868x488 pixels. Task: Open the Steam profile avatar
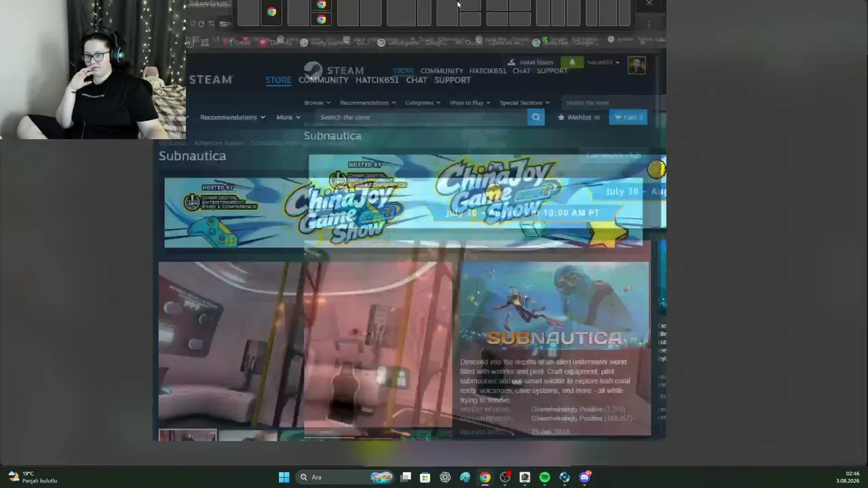[x=636, y=65]
